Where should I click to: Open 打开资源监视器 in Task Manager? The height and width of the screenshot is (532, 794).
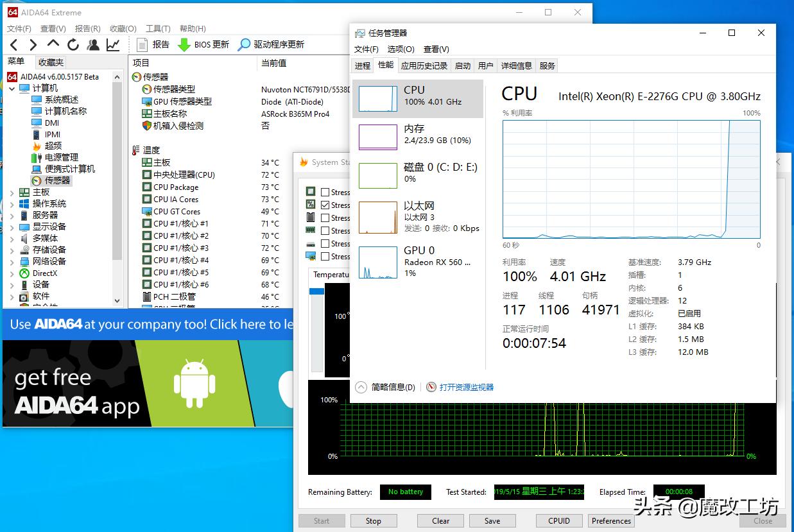pyautogui.click(x=460, y=387)
